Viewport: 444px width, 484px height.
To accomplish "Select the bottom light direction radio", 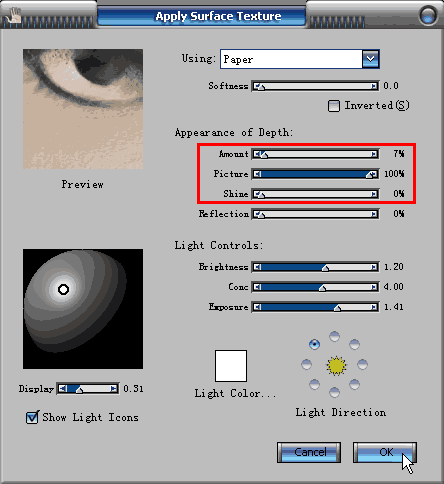I will [334, 392].
